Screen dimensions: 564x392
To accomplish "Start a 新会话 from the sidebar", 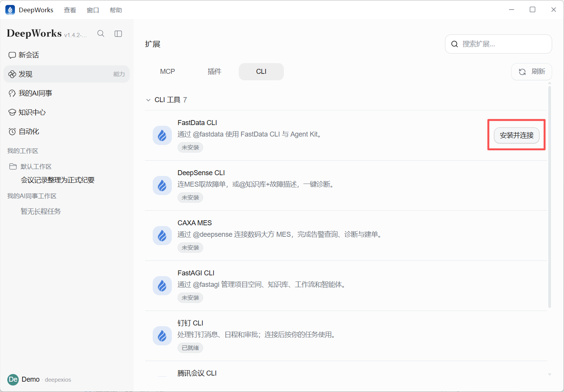I will (x=67, y=55).
